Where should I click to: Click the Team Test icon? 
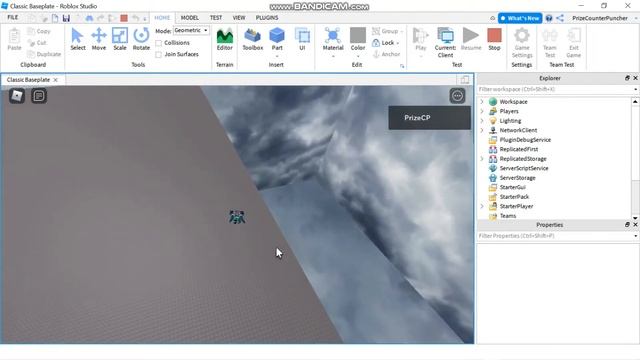pyautogui.click(x=550, y=42)
